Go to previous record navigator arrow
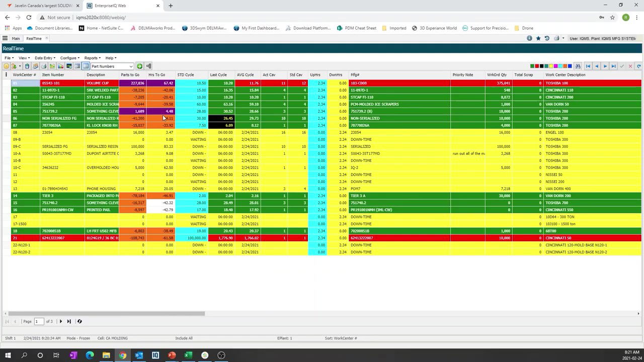The height and width of the screenshot is (362, 644). [x=597, y=66]
